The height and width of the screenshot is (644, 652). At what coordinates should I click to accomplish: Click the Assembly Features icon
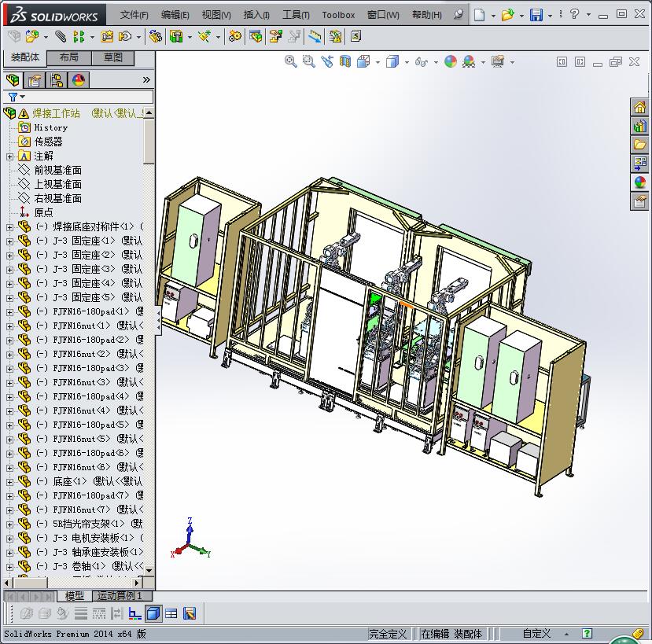176,37
